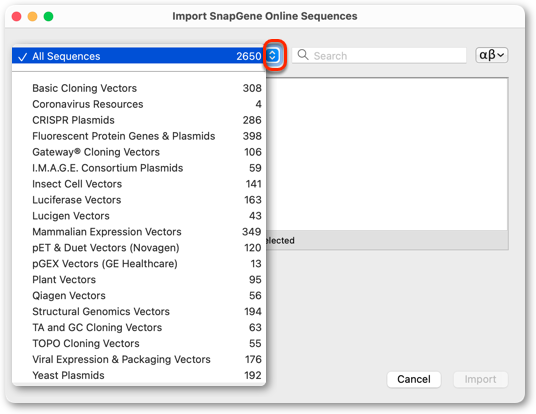This screenshot has height=414, width=536.
Task: Click the magnifier icon in the Search field
Action: [x=303, y=55]
